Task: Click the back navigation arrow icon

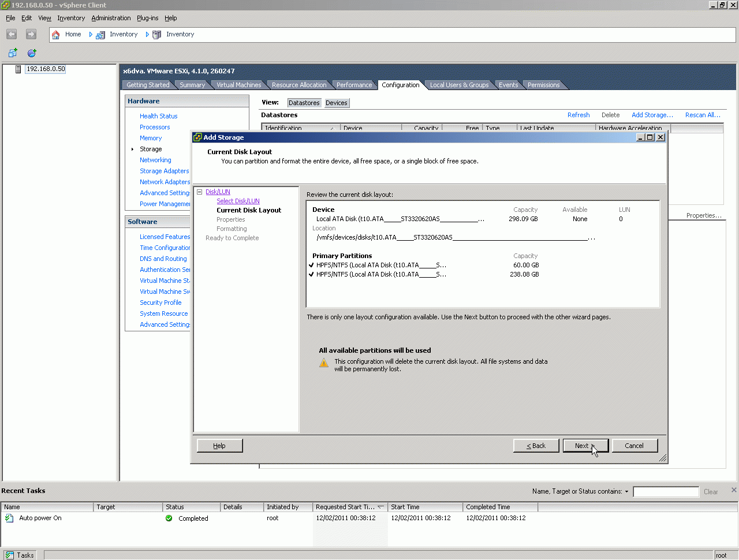Action: pyautogui.click(x=12, y=34)
